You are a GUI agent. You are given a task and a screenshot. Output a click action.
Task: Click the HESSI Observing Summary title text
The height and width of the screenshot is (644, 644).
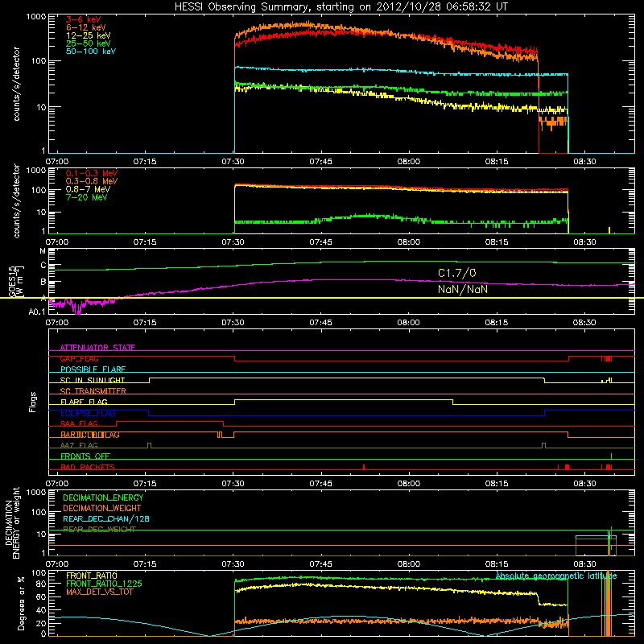point(341,7)
